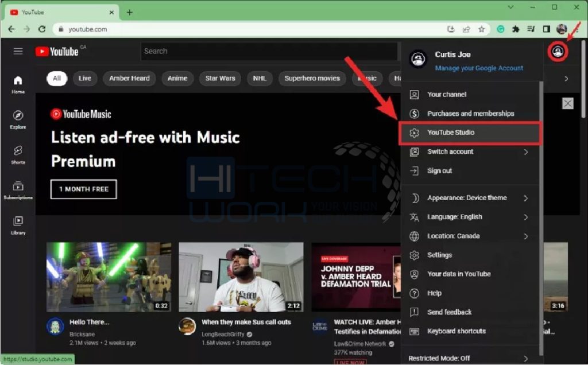
Task: Reload the page with the refresh icon
Action: tap(42, 29)
